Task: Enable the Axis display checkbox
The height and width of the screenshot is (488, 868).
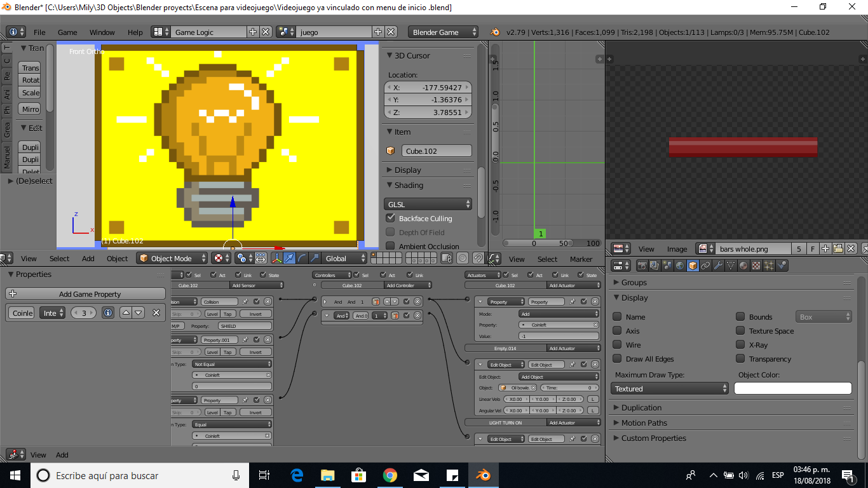Action: pyautogui.click(x=617, y=330)
